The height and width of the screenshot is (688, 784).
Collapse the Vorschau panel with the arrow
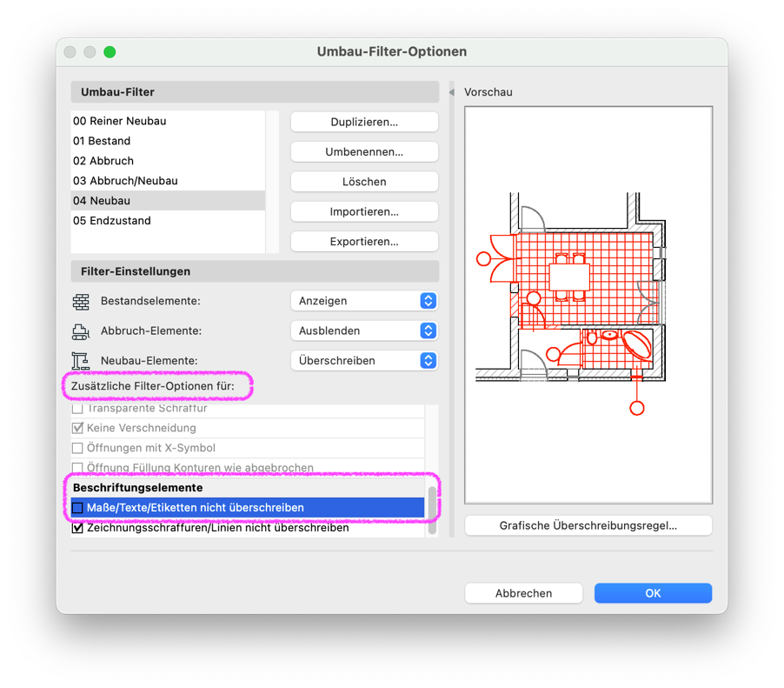(x=451, y=92)
